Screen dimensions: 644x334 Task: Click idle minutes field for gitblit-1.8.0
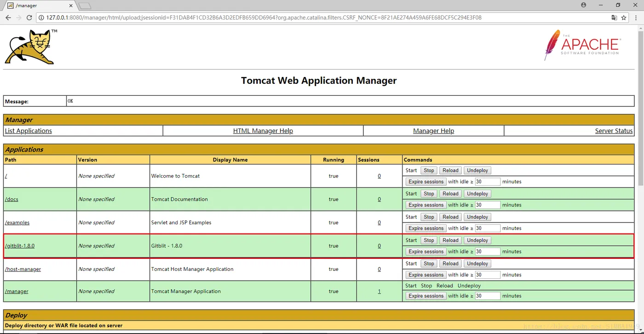click(x=488, y=252)
